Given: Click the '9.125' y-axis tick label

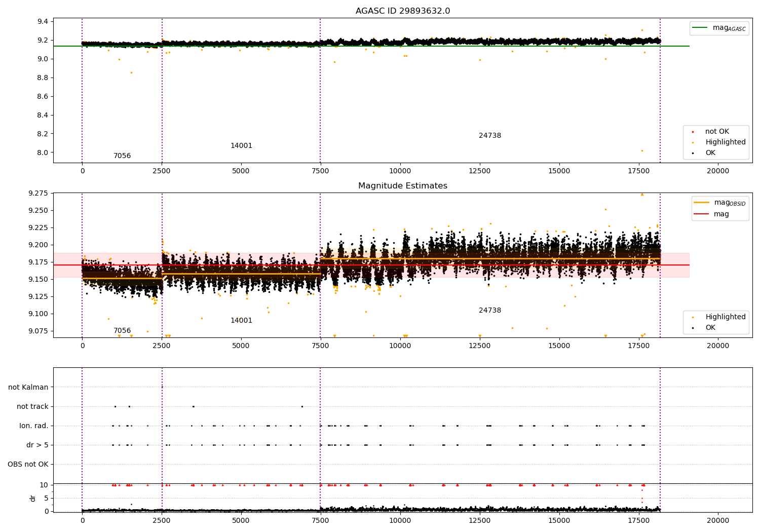Looking at the screenshot, I should [39, 297].
